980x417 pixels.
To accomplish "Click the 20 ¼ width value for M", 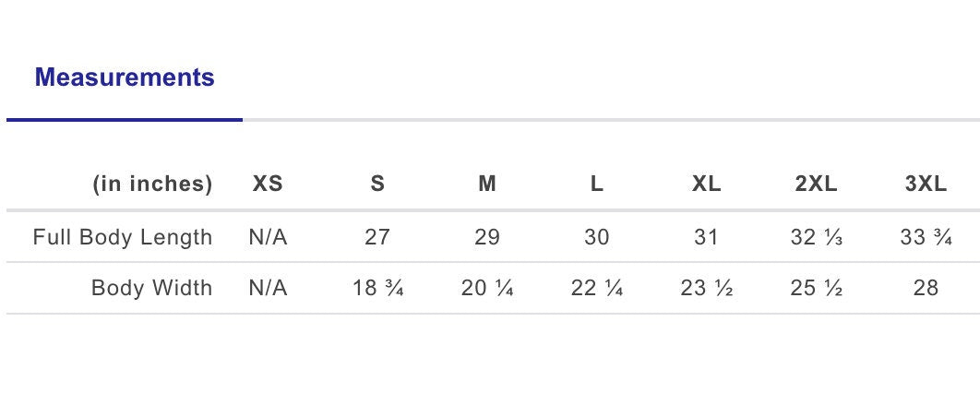I will coord(487,288).
